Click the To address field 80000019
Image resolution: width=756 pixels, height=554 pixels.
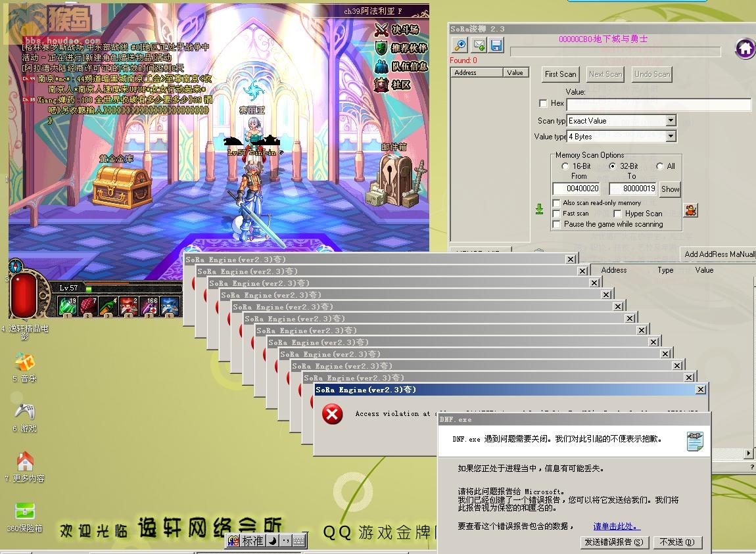632,189
